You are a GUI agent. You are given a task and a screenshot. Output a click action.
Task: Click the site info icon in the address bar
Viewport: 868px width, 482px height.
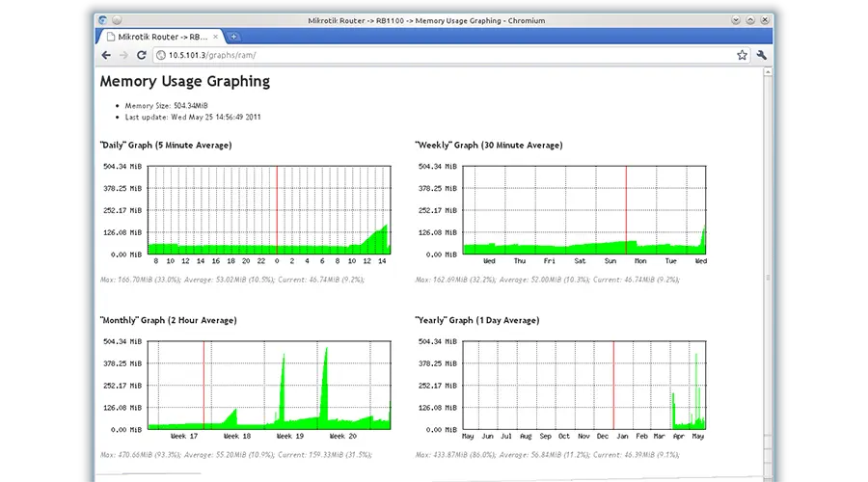(x=160, y=55)
